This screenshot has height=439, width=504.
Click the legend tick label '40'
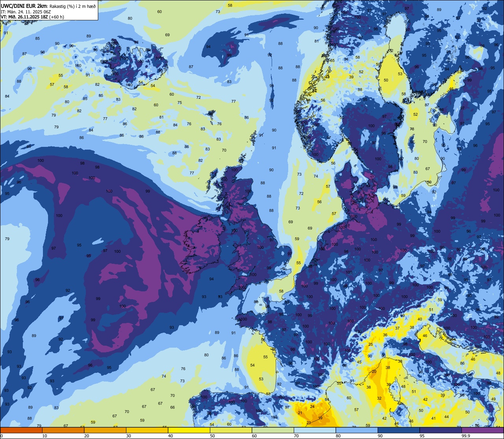170,436
